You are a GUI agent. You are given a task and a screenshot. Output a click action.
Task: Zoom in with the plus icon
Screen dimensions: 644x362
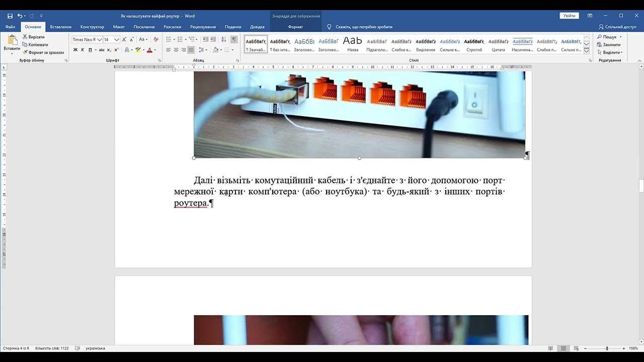624,348
